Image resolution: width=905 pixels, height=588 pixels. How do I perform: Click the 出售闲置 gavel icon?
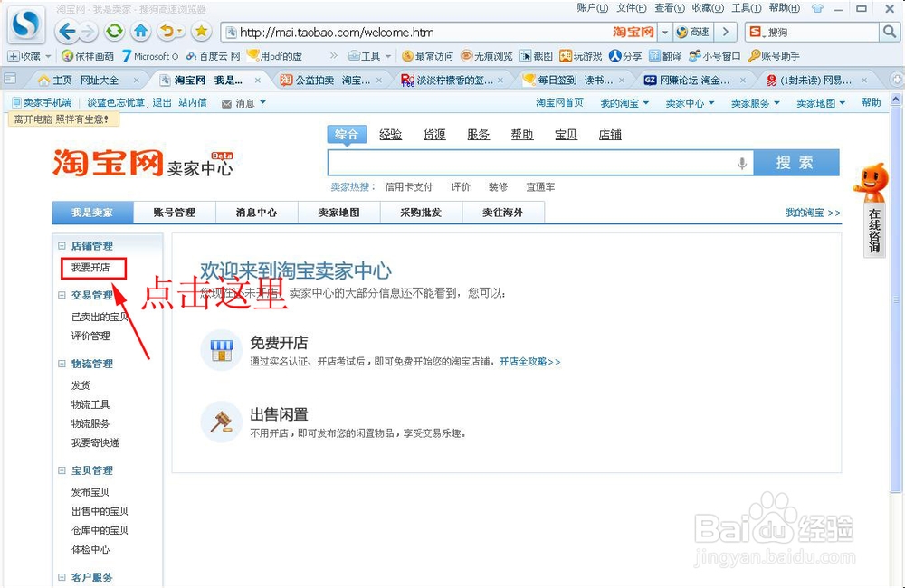[x=221, y=422]
